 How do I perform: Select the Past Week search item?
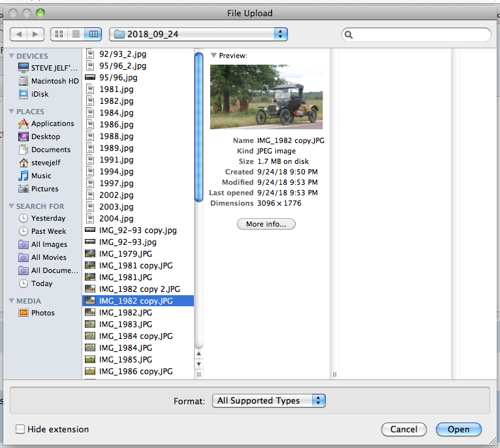pos(48,231)
